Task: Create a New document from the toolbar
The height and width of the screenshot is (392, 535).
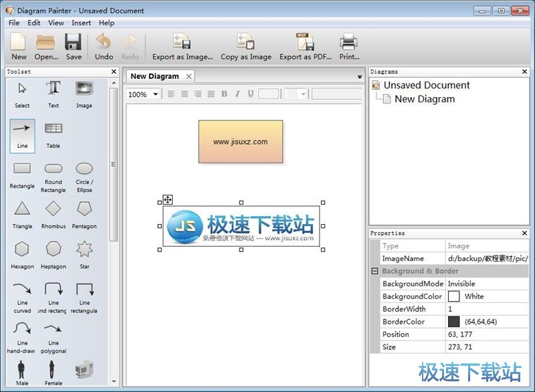Action: (x=19, y=47)
